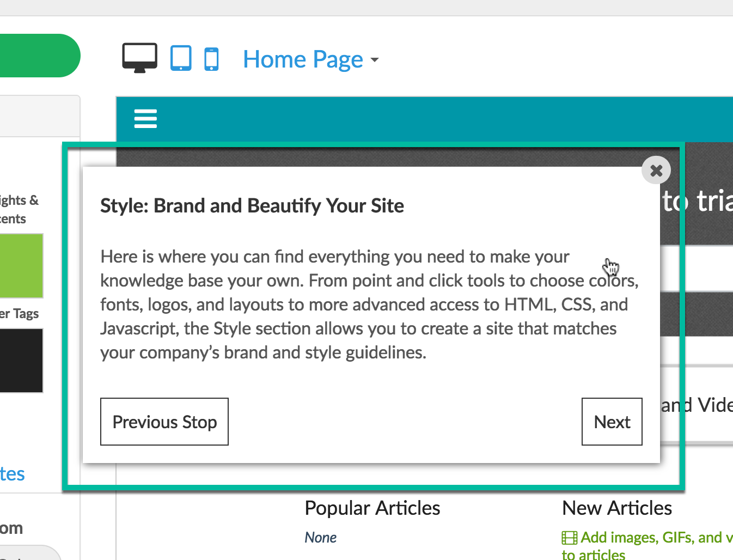The image size is (733, 560).
Task: Select the desktop preview icon
Action: pos(139,58)
